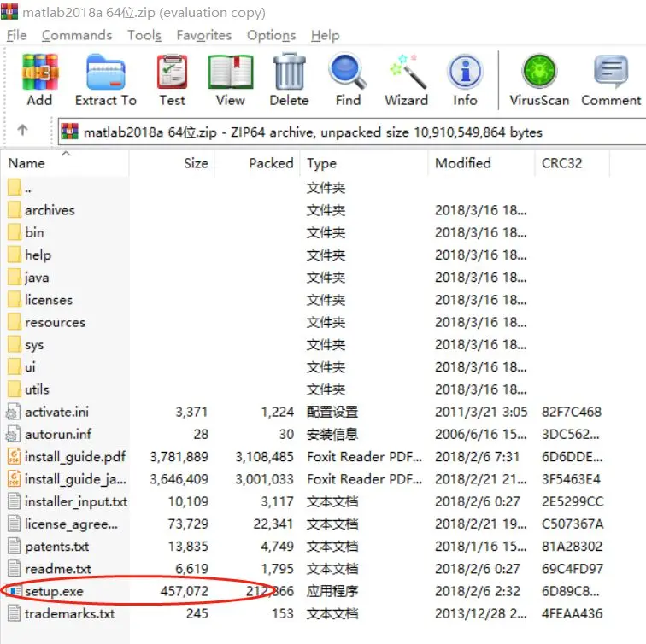Click the modified date 2018/2/6 2:32
The image size is (646, 644).
pos(478,591)
